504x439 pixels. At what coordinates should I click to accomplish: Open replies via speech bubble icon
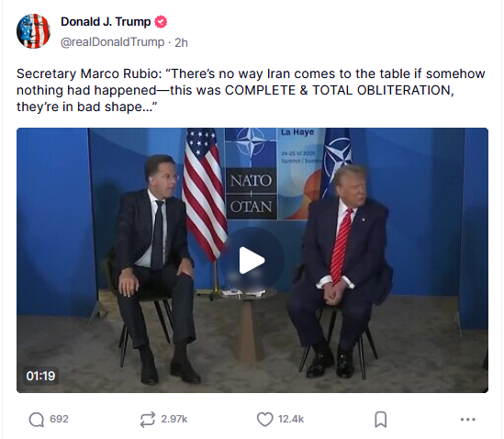coord(37,420)
